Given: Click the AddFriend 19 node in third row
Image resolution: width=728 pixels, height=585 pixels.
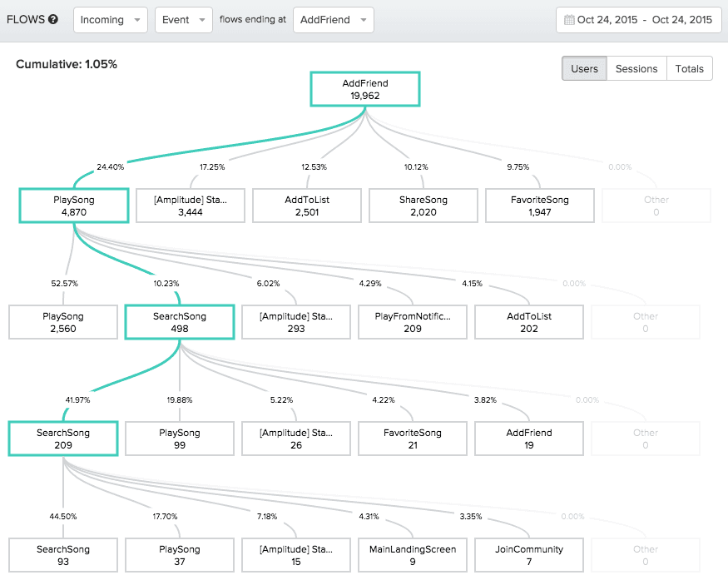Looking at the screenshot, I should point(528,439).
